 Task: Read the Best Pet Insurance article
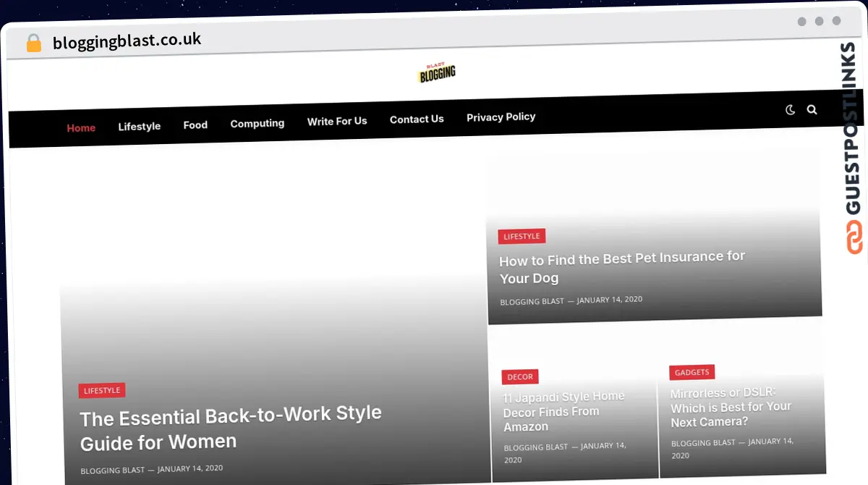point(621,267)
